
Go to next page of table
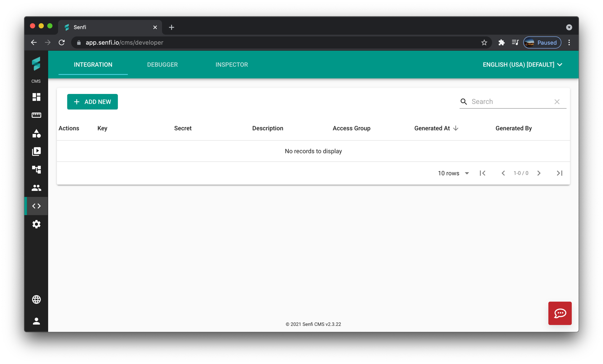point(539,173)
